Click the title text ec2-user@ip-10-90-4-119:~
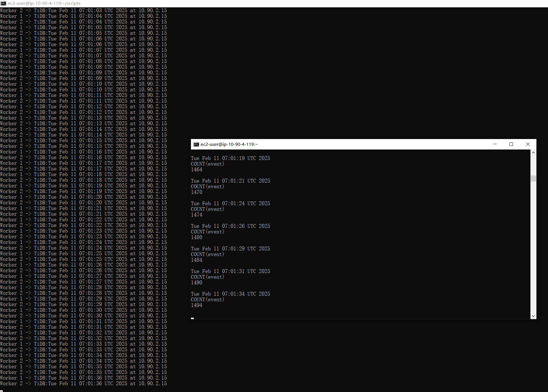 (x=229, y=144)
